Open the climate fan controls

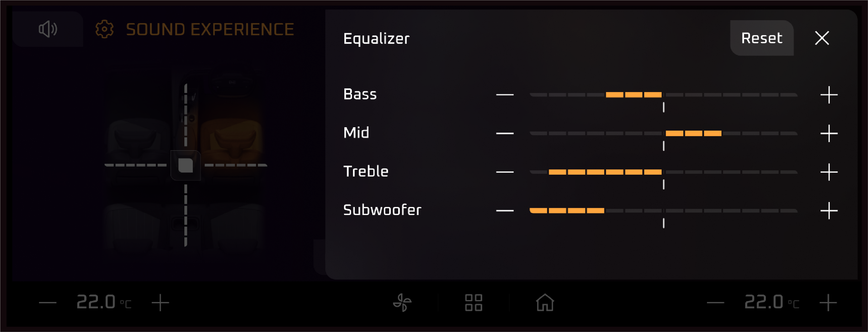[402, 302]
